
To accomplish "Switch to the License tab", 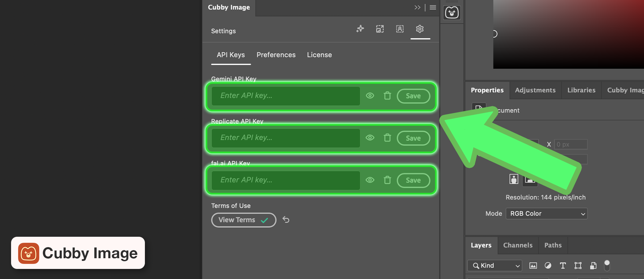I will click(319, 55).
